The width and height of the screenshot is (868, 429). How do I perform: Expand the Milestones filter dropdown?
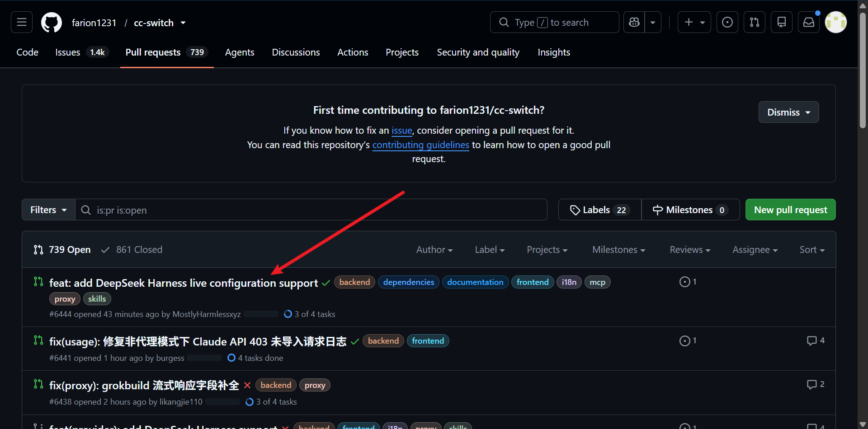coord(618,250)
